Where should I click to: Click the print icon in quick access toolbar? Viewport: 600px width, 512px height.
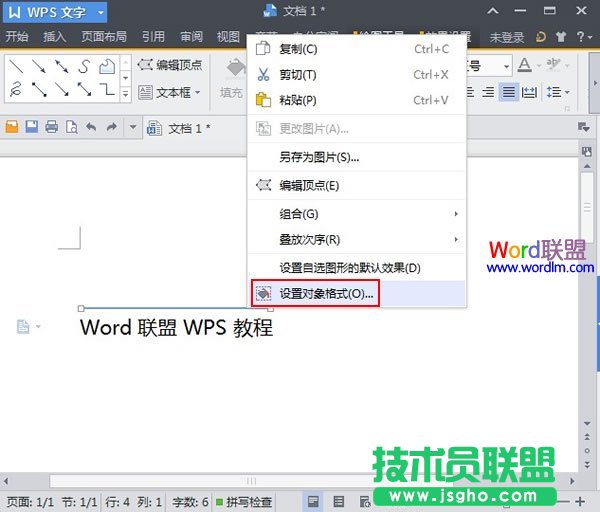click(51, 128)
